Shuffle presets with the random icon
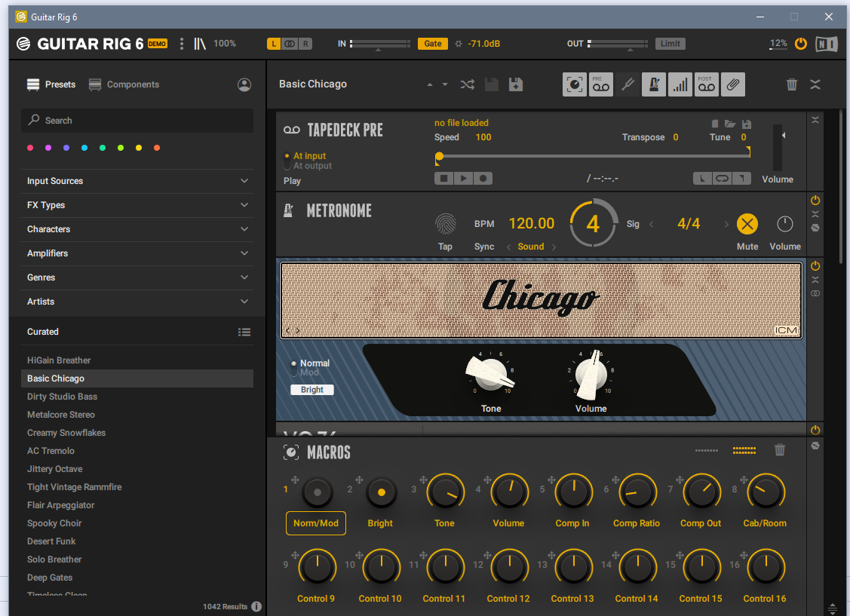850x616 pixels. [x=468, y=84]
